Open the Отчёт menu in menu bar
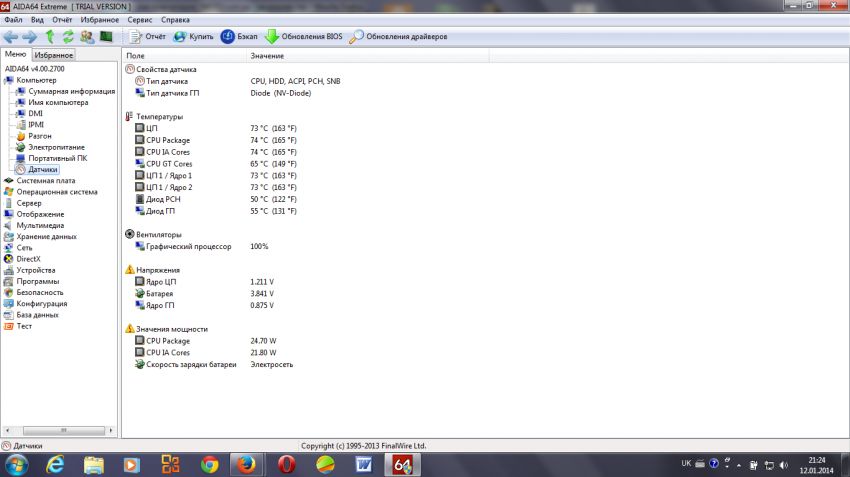 click(x=62, y=20)
